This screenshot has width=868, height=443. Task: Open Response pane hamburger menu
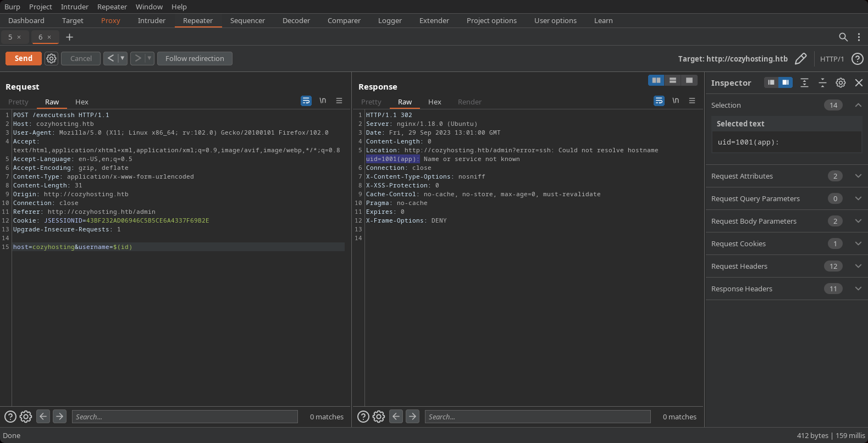[x=692, y=101]
